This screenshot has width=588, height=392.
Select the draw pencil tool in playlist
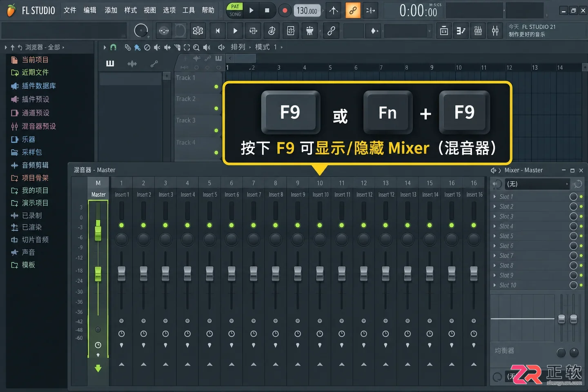coord(127,47)
